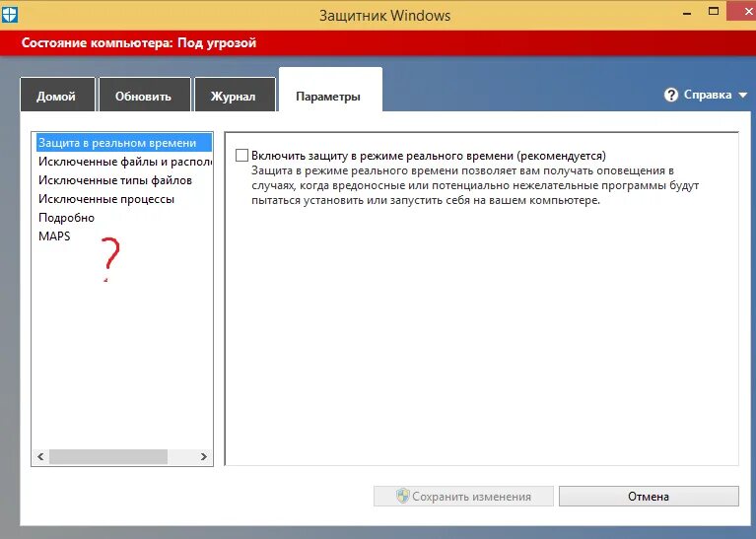
Task: Select Защита в реальном времени in list
Action: coord(123,143)
